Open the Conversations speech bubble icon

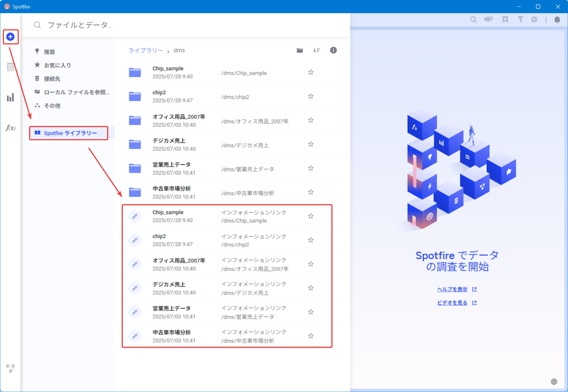point(489,19)
